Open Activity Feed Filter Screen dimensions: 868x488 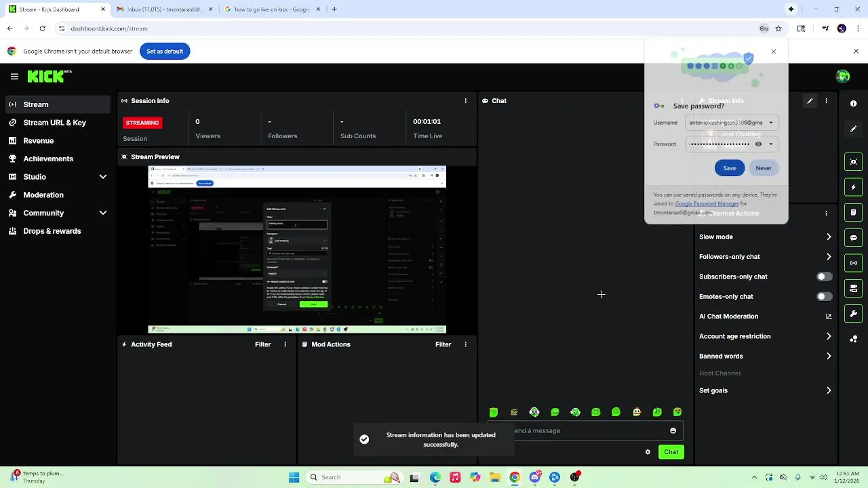pos(262,344)
